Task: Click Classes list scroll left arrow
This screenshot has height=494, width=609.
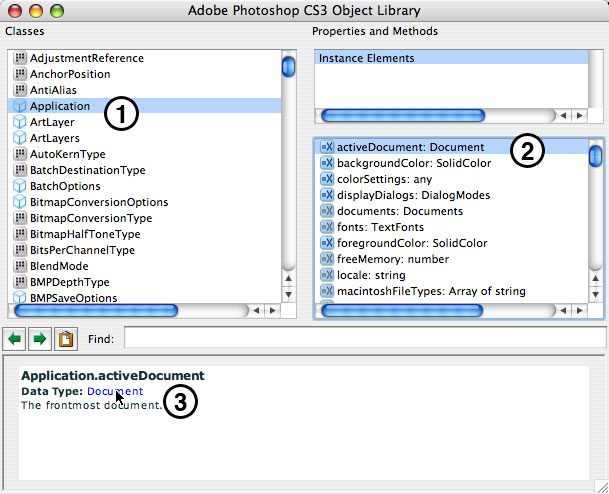Action: tap(256, 310)
